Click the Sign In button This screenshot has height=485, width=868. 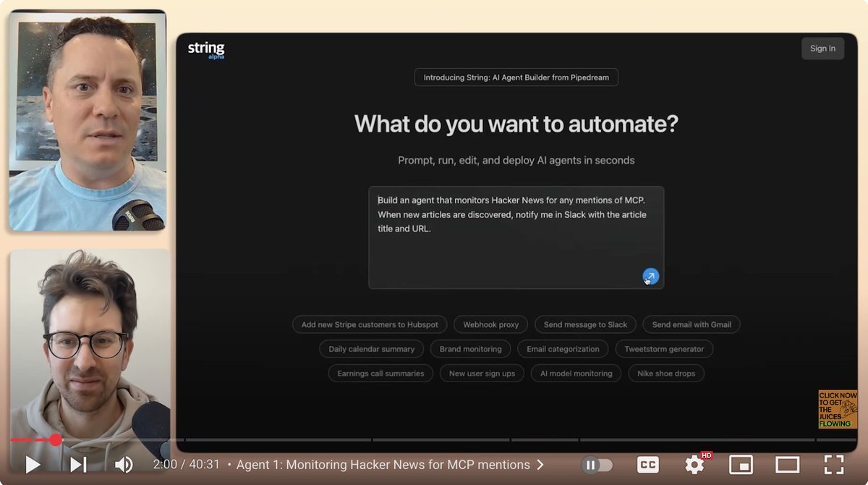pos(822,48)
